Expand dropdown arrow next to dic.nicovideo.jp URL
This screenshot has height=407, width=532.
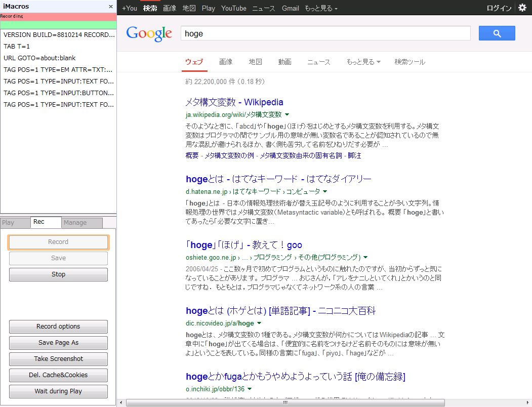coord(259,323)
